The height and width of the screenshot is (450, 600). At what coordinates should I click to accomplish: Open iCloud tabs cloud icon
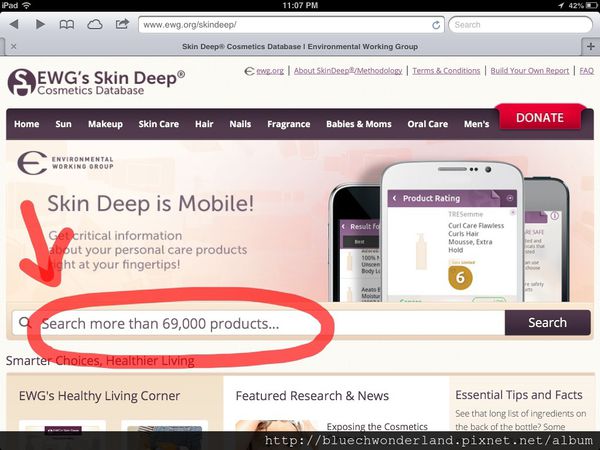[95, 23]
